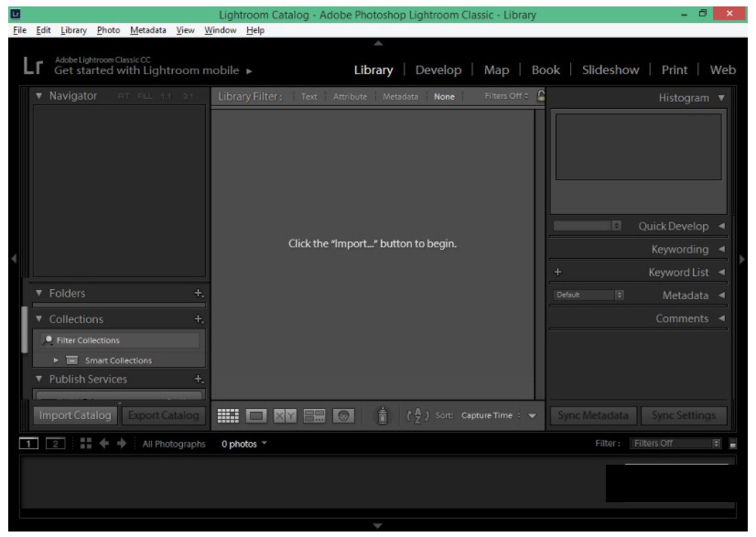Toggle sort direction A-Z icon
The width and height of the screenshot is (756, 537).
click(417, 415)
